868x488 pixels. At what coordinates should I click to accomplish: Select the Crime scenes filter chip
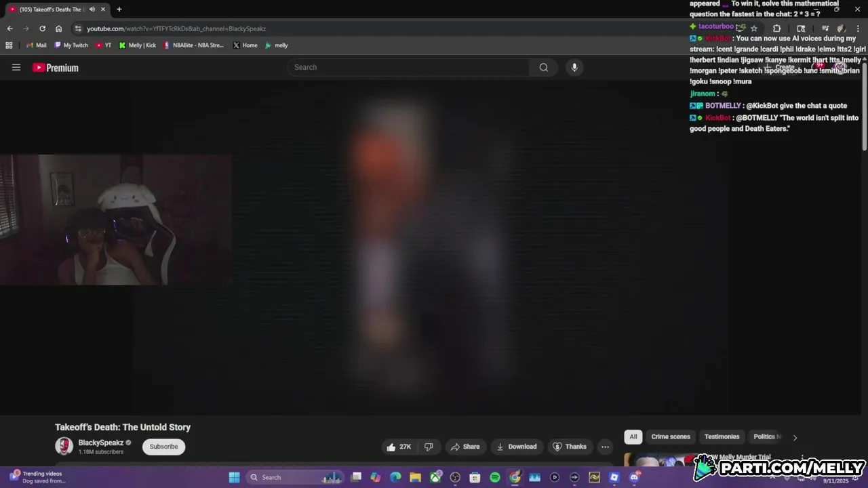coord(671,436)
